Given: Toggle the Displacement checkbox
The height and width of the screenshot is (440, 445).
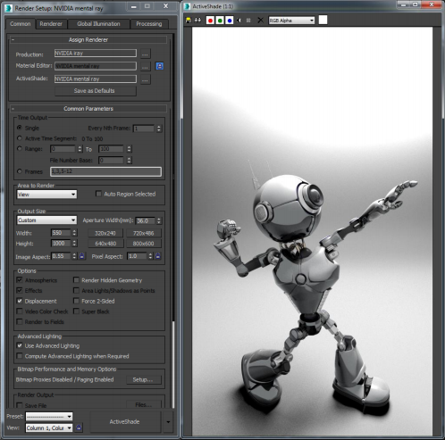Looking at the screenshot, I should (x=19, y=301).
